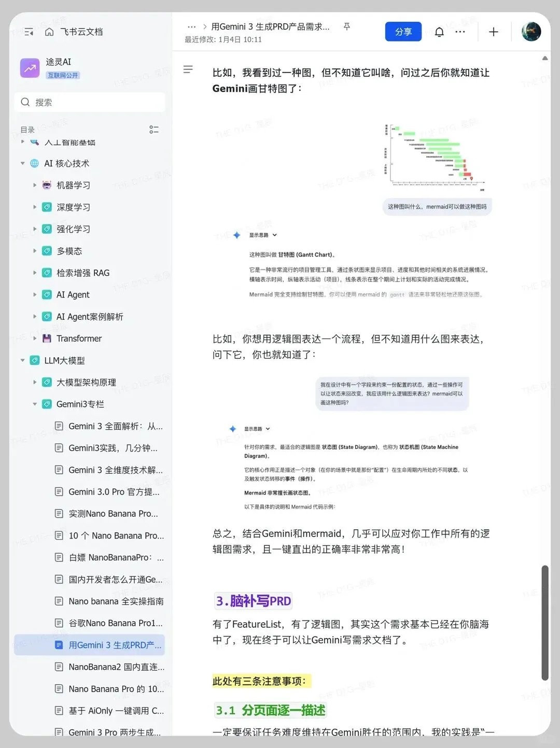Open document 实测Nano Banana Pro

pyautogui.click(x=114, y=514)
